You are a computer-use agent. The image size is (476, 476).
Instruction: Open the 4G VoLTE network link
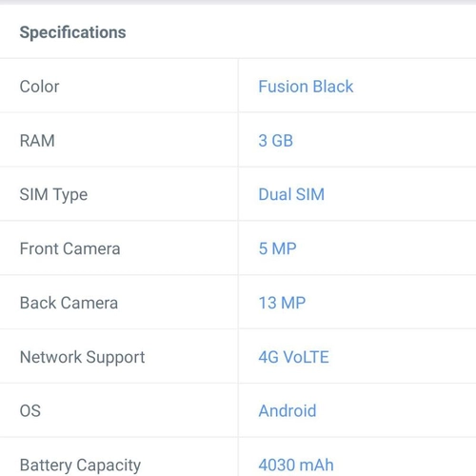293,357
